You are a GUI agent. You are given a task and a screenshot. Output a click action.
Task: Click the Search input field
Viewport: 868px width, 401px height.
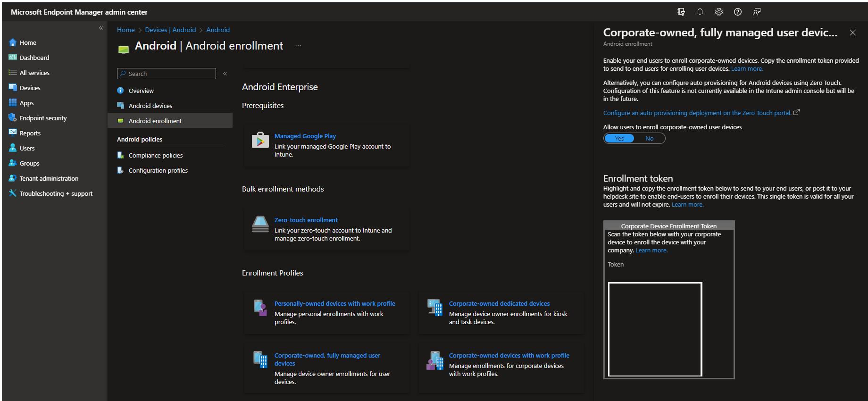[170, 74]
